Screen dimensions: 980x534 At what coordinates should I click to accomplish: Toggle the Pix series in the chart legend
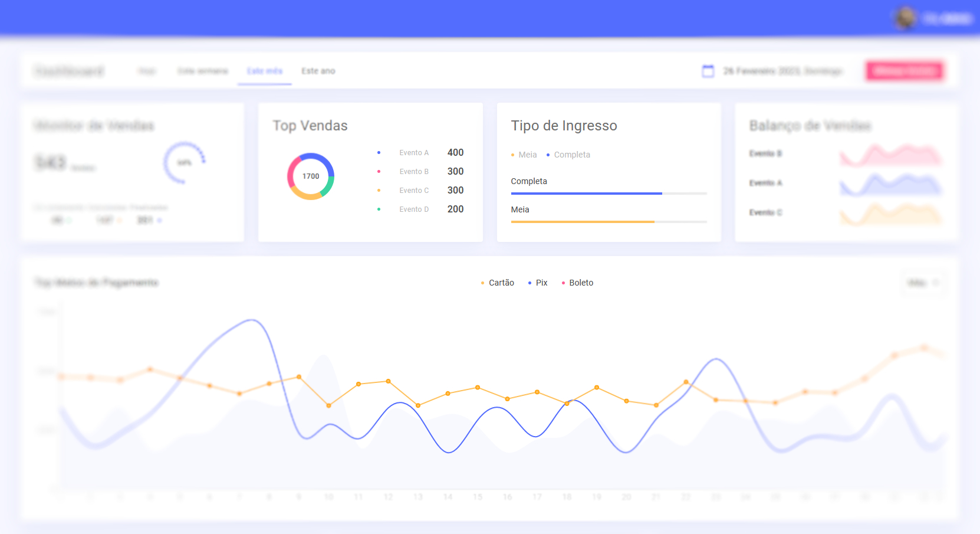click(541, 283)
